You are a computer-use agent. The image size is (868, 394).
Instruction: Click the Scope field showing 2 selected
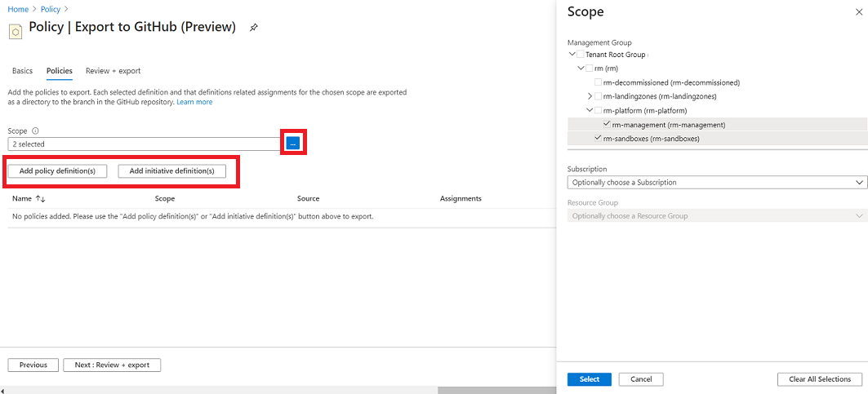point(145,144)
